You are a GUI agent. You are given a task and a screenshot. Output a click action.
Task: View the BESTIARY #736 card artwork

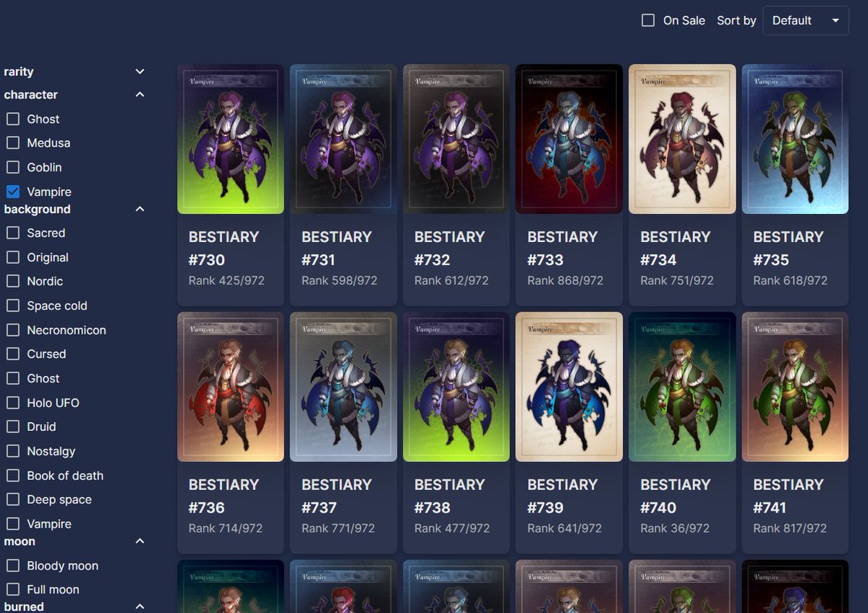pyautogui.click(x=231, y=387)
